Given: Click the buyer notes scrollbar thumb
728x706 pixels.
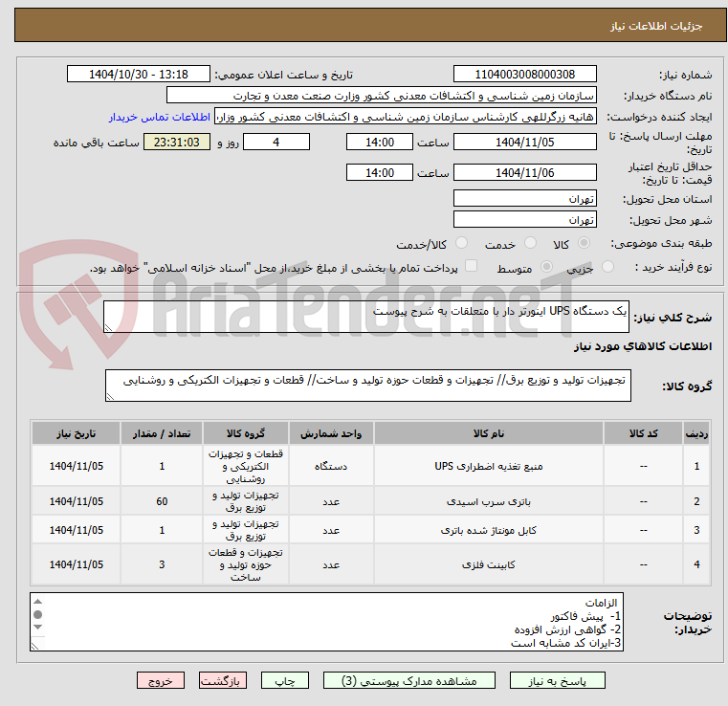Looking at the screenshot, I should [x=38, y=614].
